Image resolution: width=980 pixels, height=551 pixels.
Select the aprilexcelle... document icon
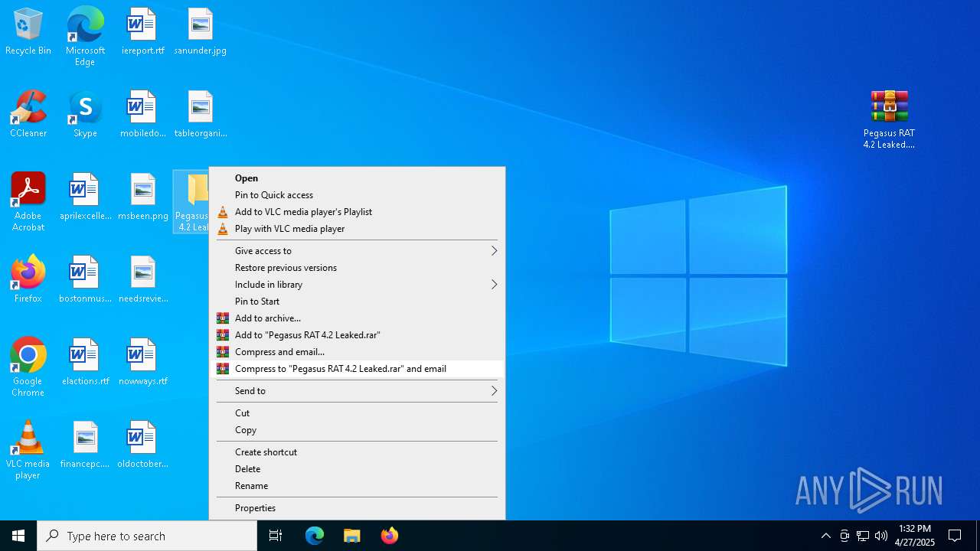click(x=85, y=197)
